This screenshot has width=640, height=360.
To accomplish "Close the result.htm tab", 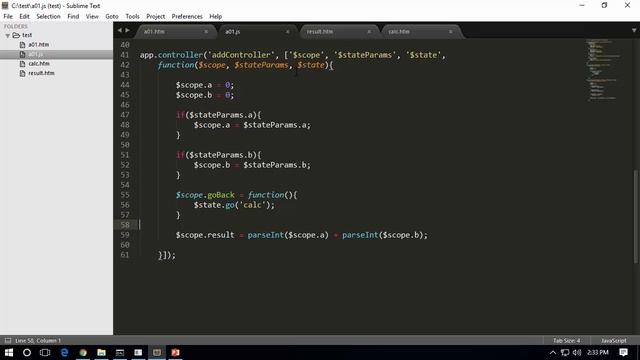I will tap(369, 31).
